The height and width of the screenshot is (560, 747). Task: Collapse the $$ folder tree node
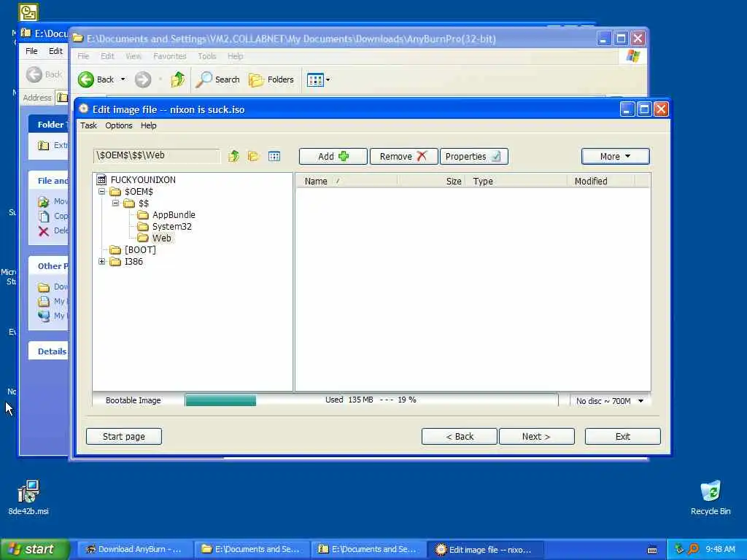[115, 203]
